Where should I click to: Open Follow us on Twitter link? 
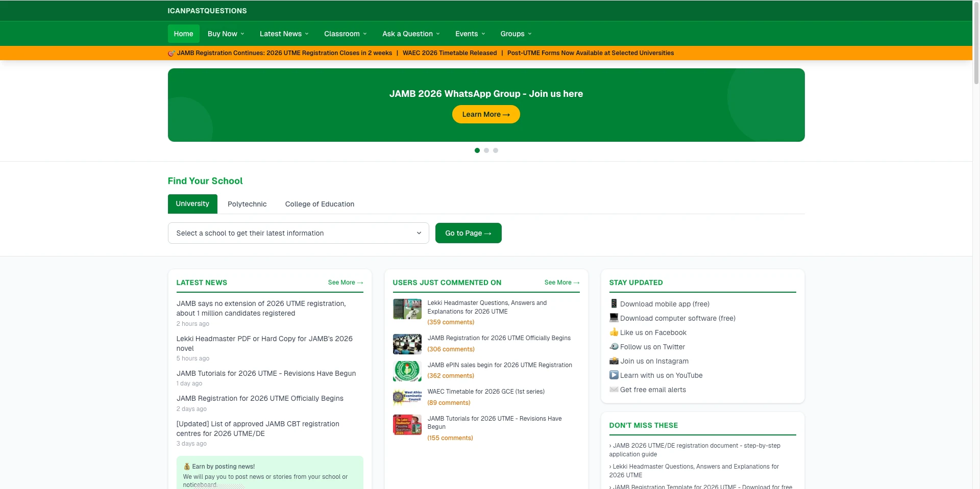point(652,347)
